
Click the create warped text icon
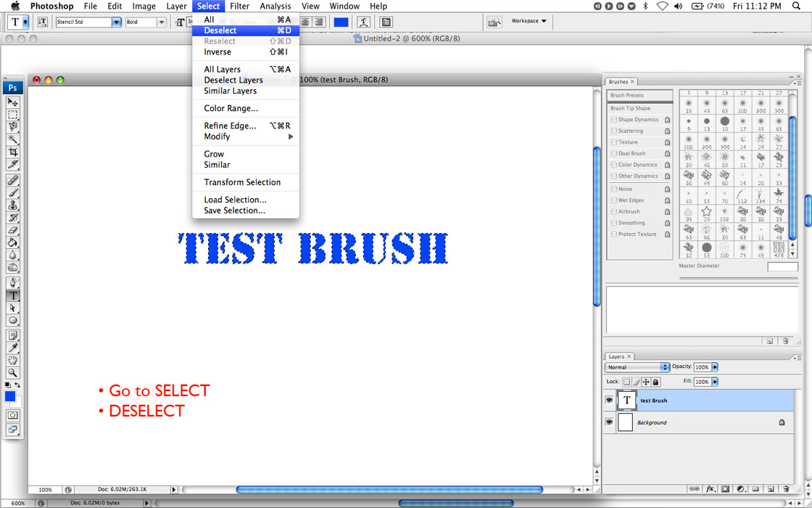click(365, 22)
